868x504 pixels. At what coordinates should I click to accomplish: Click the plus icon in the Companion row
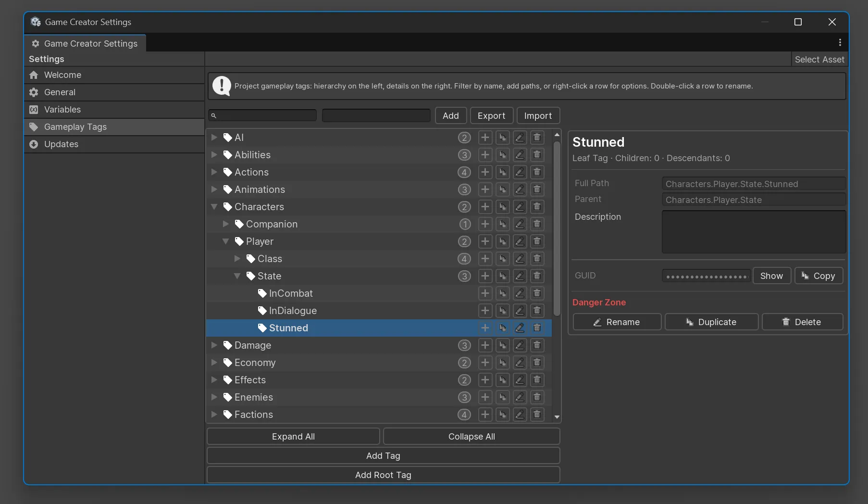coord(485,224)
